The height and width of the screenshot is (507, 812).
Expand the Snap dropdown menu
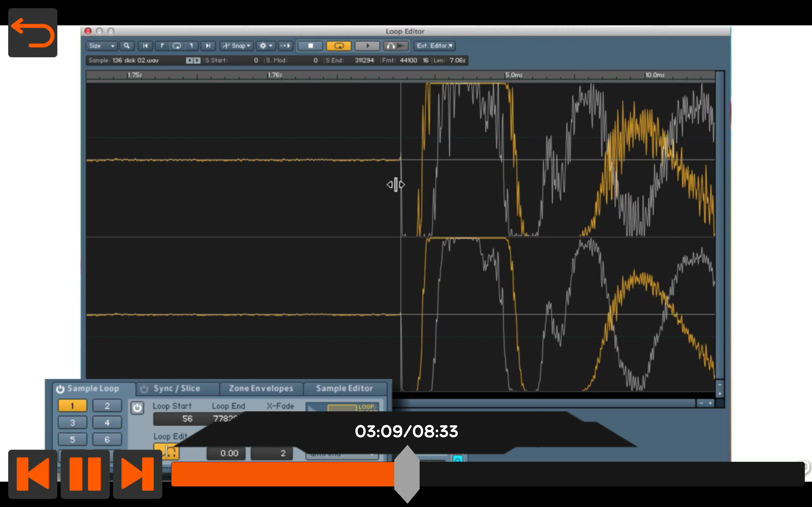tap(237, 46)
